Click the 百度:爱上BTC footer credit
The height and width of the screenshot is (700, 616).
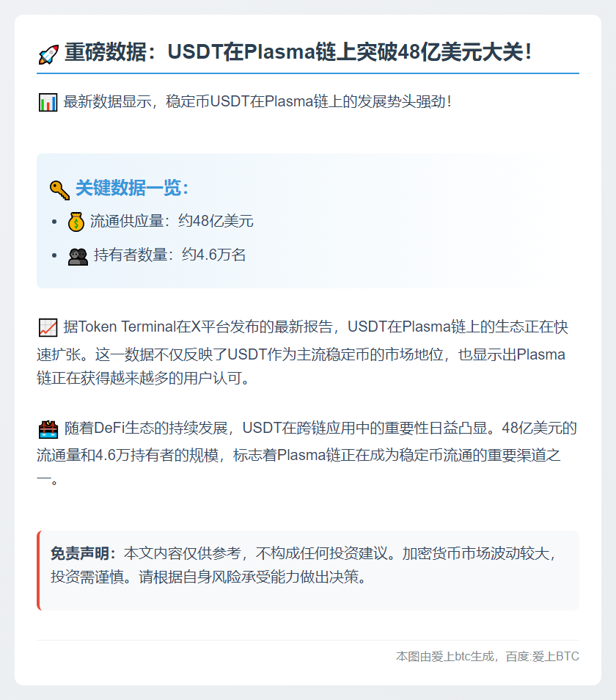click(542, 657)
